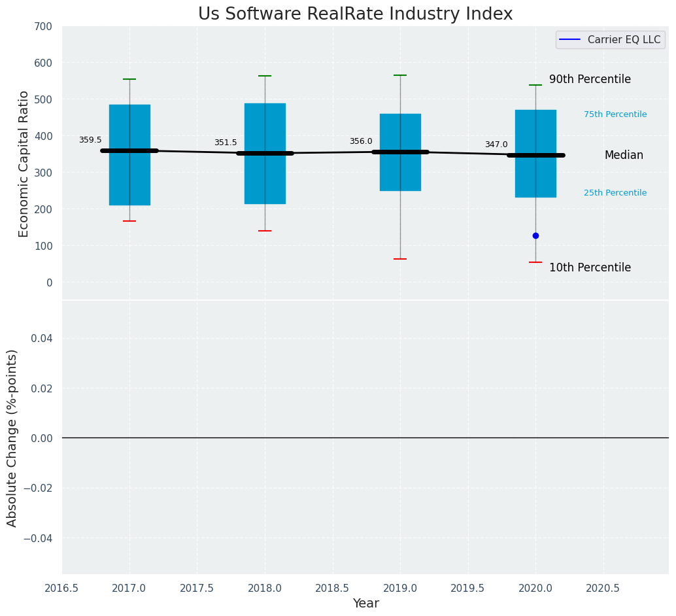Click the 90th Percentile annotation
676x616 pixels.
tap(590, 79)
